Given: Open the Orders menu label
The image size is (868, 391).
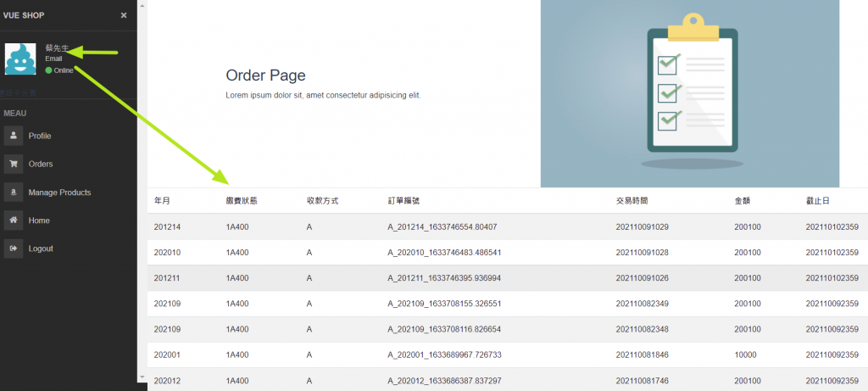Looking at the screenshot, I should click(x=41, y=164).
